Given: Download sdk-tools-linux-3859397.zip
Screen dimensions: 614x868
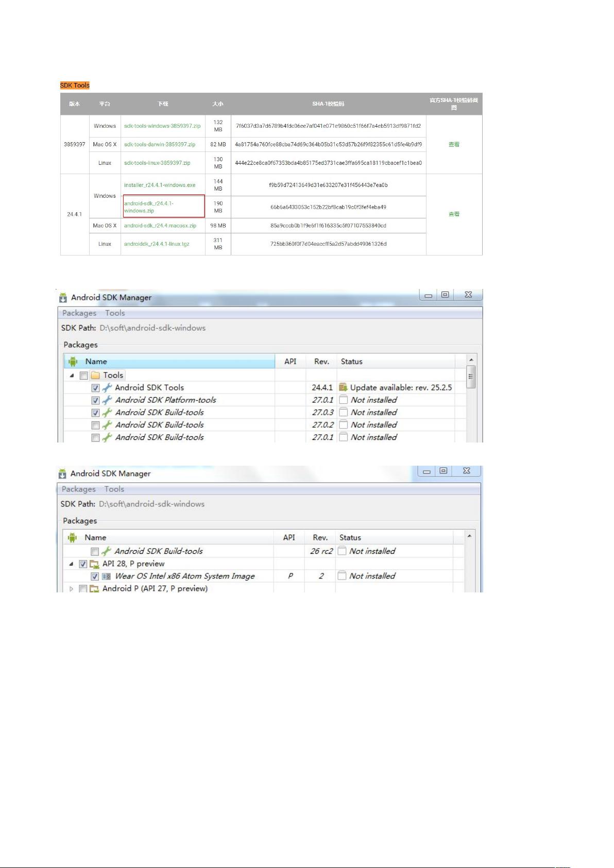Looking at the screenshot, I should (x=157, y=163).
